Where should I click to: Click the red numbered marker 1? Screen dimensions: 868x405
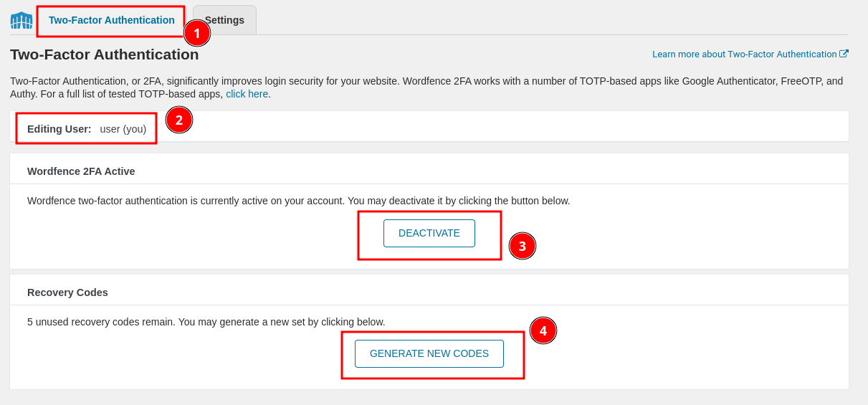click(x=197, y=33)
